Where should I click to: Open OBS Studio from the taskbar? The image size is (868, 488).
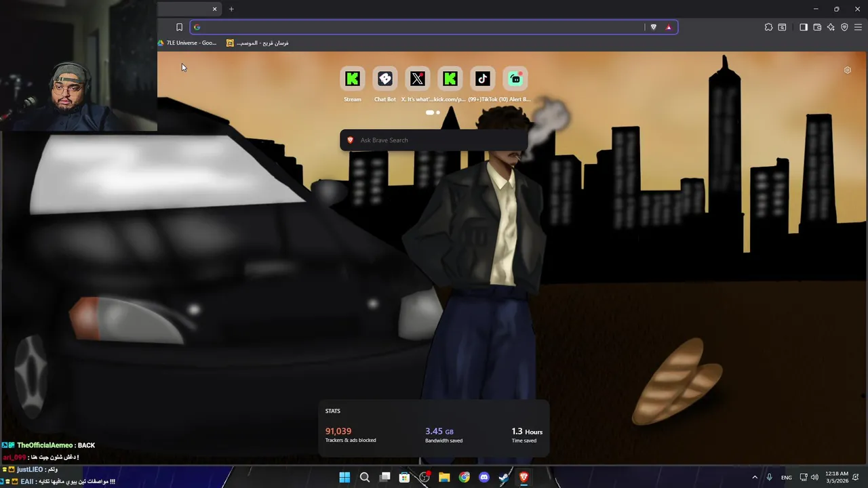pos(425,477)
